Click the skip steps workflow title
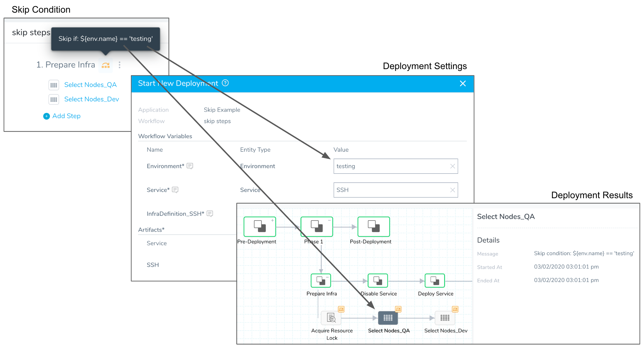This screenshot has width=644, height=347. point(31,32)
